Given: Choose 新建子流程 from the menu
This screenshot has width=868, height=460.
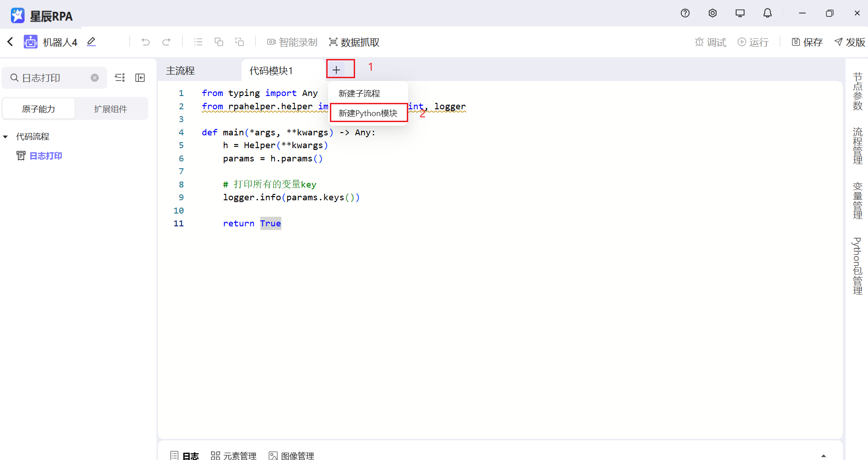Looking at the screenshot, I should click(359, 93).
